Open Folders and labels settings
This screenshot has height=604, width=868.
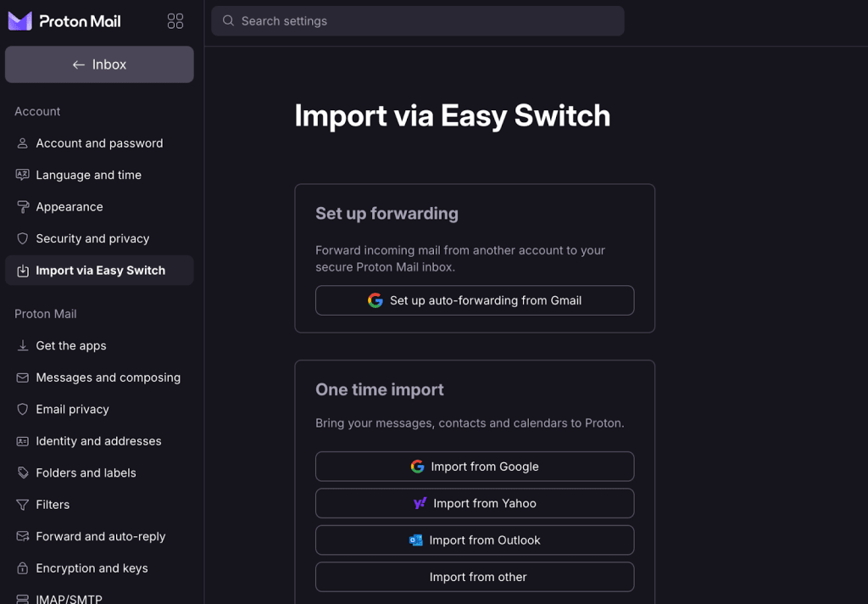point(100,473)
